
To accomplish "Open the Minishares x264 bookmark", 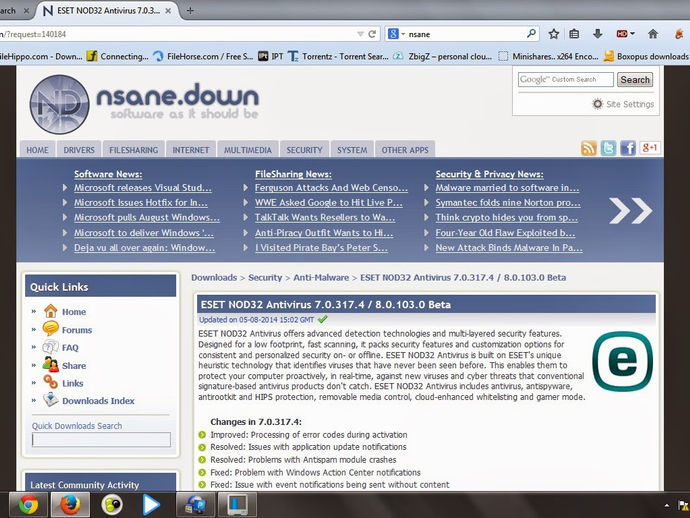I will click(548, 56).
